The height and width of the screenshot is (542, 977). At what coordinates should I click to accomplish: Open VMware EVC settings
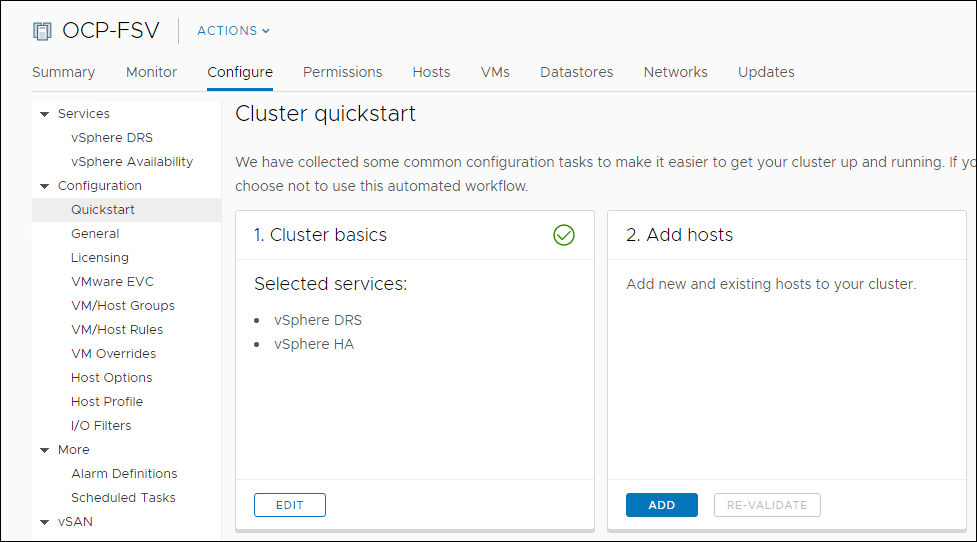112,282
